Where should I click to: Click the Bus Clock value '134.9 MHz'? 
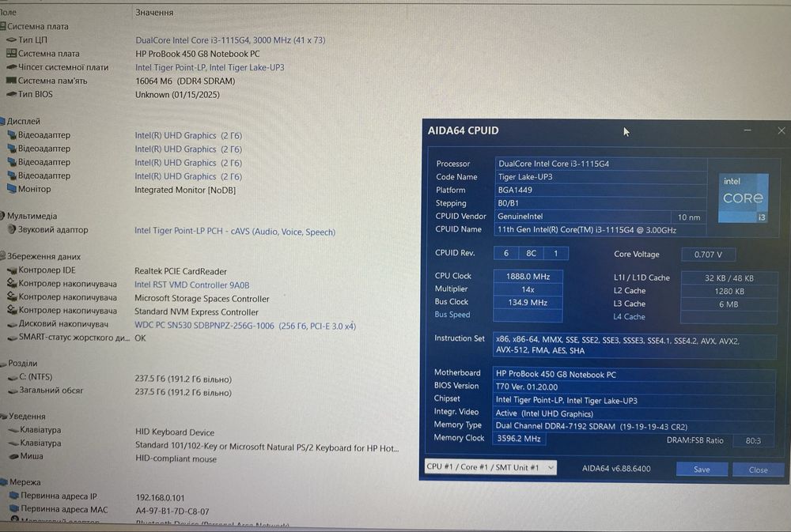[x=528, y=303]
